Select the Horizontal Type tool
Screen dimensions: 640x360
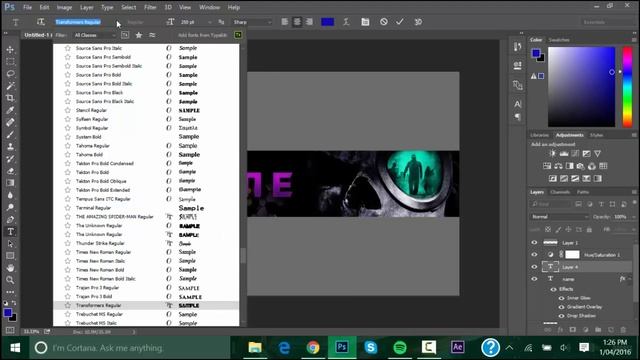tap(10, 231)
